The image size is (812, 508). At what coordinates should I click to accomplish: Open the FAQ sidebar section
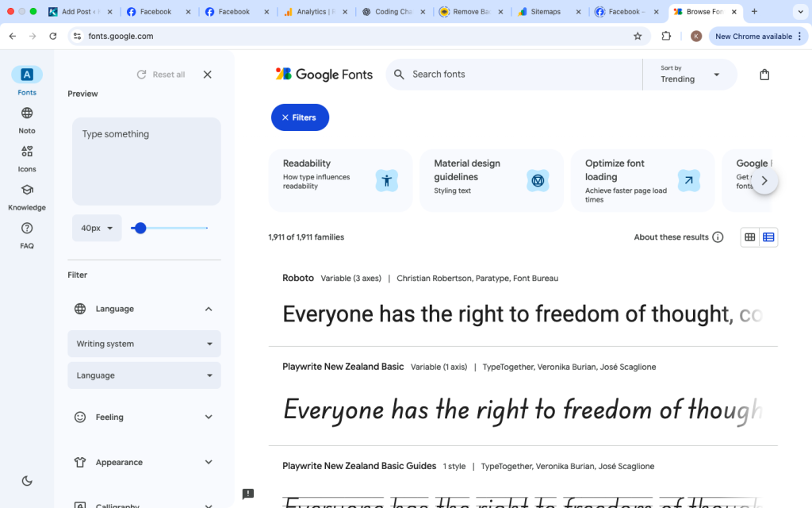[x=26, y=235]
